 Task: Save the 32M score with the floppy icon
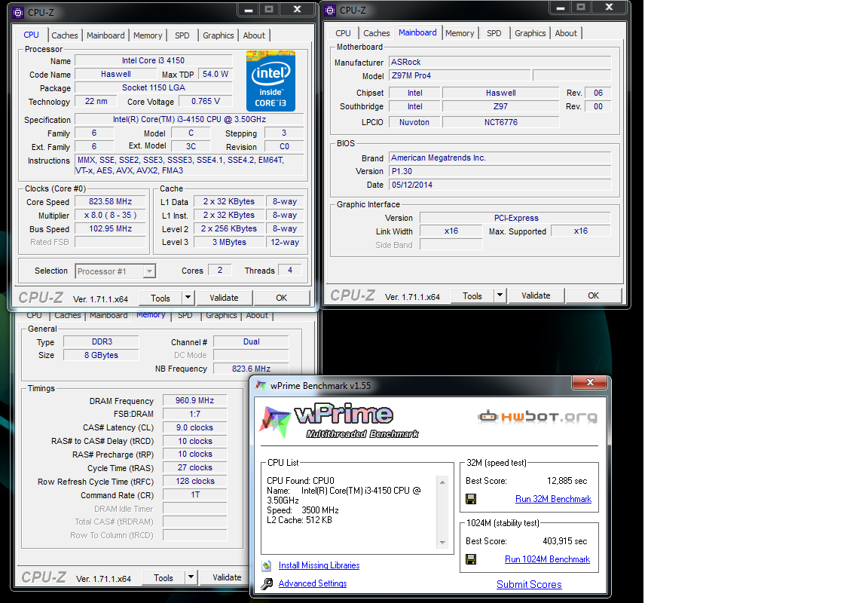click(x=471, y=500)
